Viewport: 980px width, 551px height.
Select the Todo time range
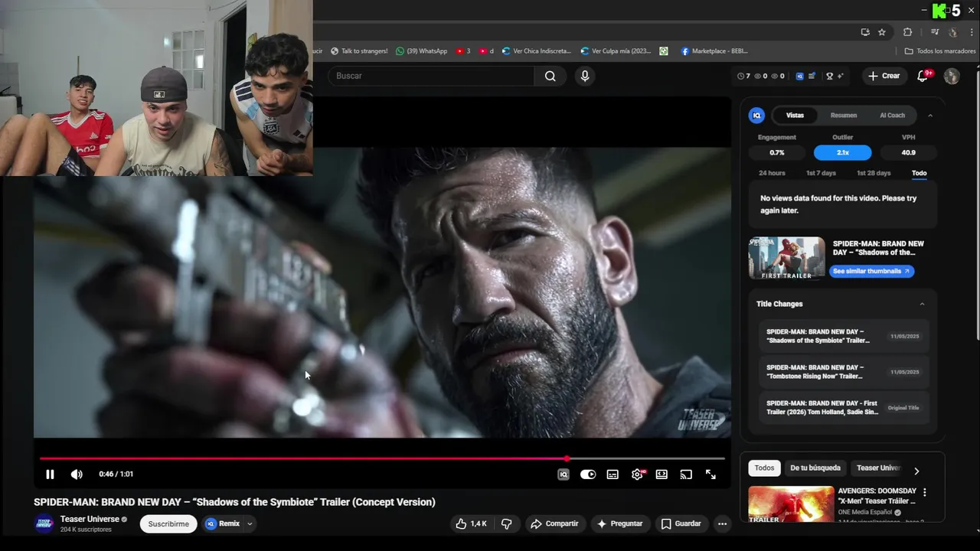(919, 173)
